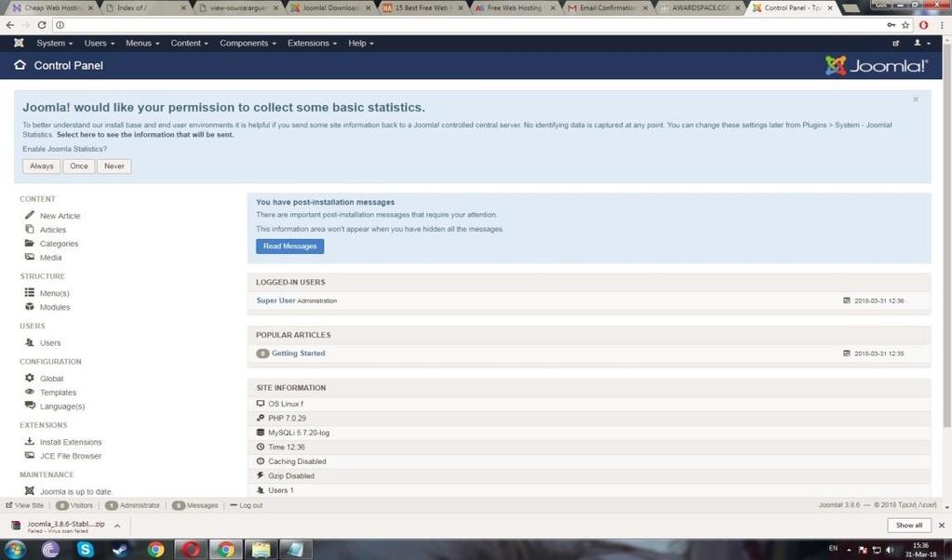Click the Never statistics button
Image resolution: width=952 pixels, height=560 pixels.
tap(114, 166)
